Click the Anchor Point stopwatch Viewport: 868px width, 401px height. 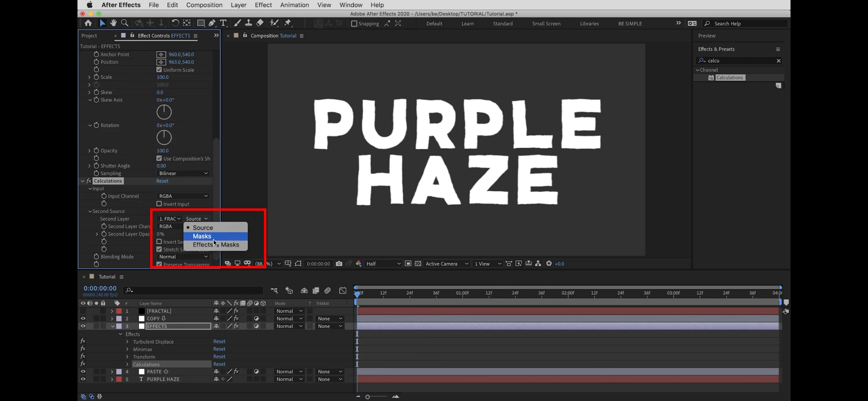96,54
